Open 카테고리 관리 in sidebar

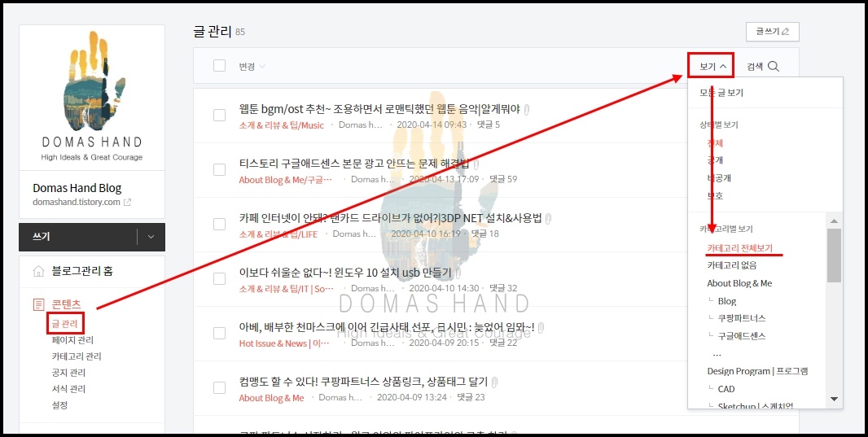[x=77, y=356]
